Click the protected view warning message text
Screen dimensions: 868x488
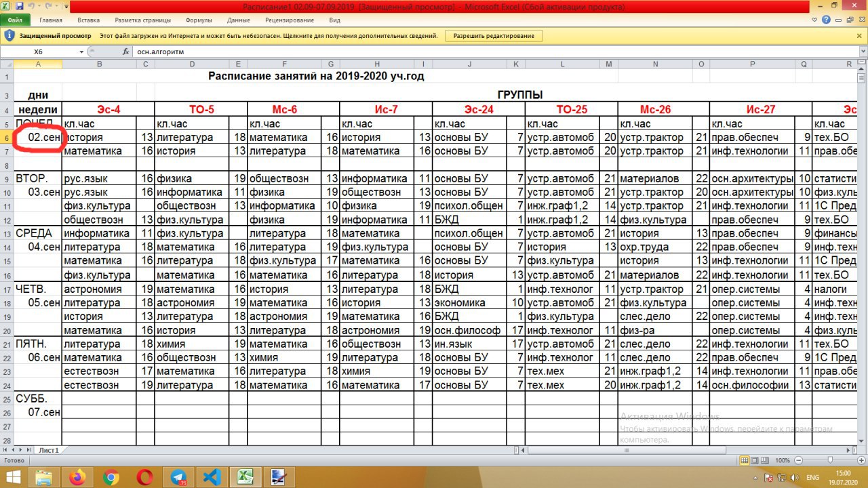click(x=270, y=36)
